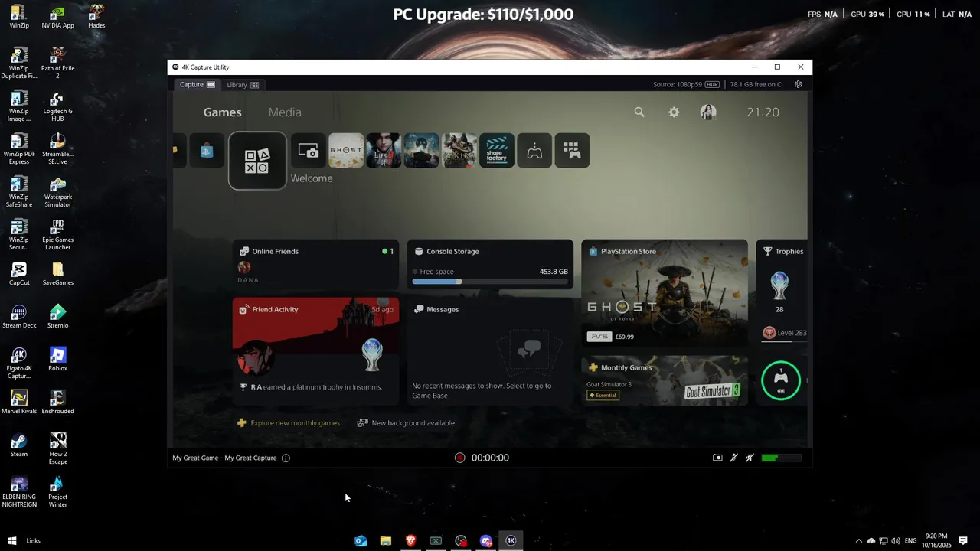The height and width of the screenshot is (551, 980).
Task: Open the Game Library grid tile
Action: pyautogui.click(x=572, y=151)
